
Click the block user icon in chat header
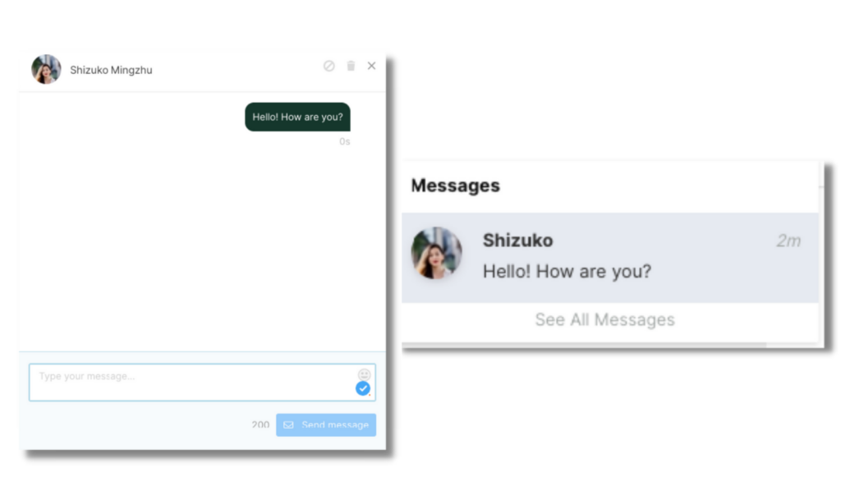(x=329, y=66)
